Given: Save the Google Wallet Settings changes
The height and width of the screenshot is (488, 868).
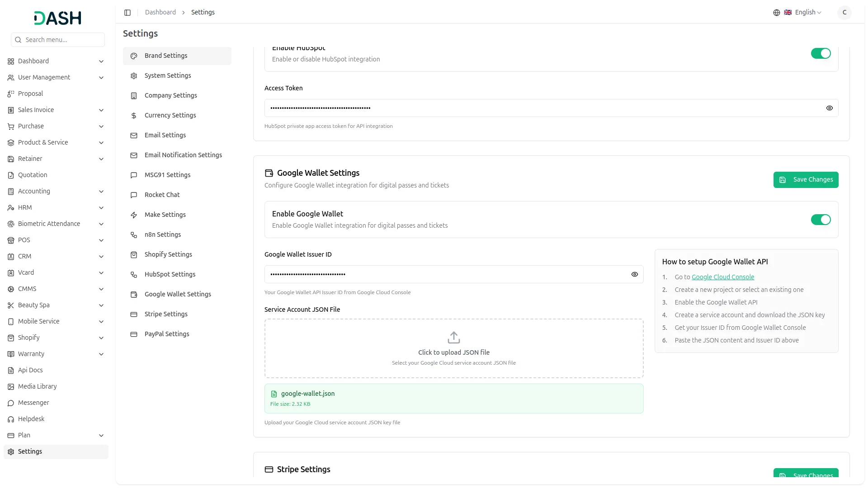Looking at the screenshot, I should (806, 180).
